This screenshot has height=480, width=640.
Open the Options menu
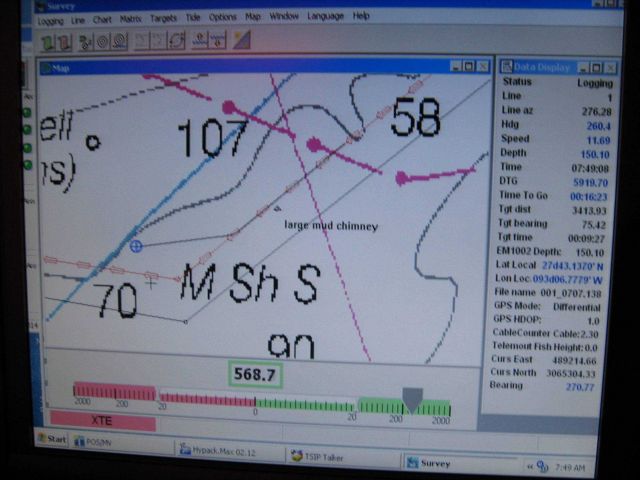pos(222,17)
